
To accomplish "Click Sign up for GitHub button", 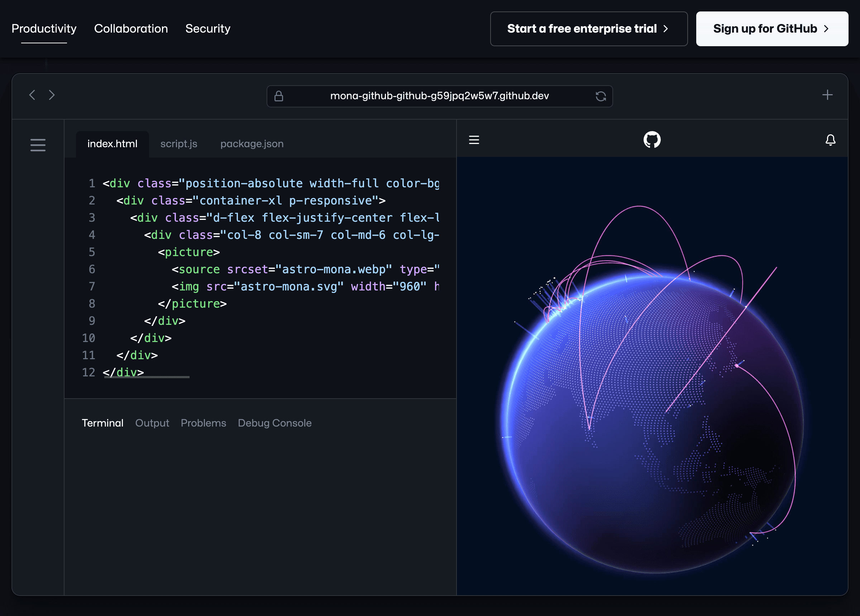I will point(771,29).
